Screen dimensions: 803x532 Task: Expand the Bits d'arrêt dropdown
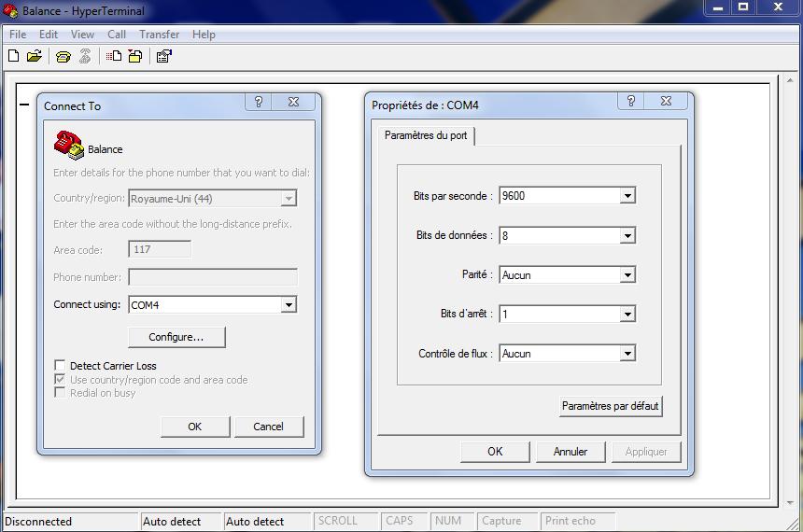click(627, 314)
